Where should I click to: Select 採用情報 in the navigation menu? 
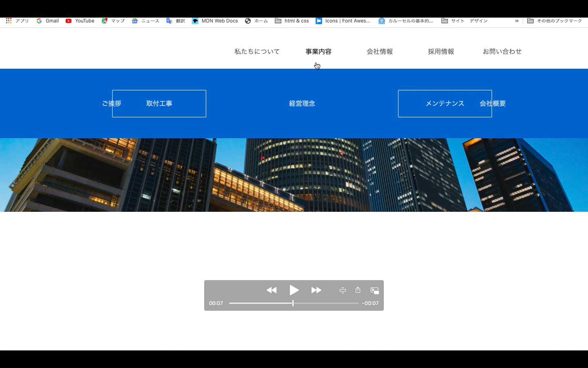click(x=441, y=52)
